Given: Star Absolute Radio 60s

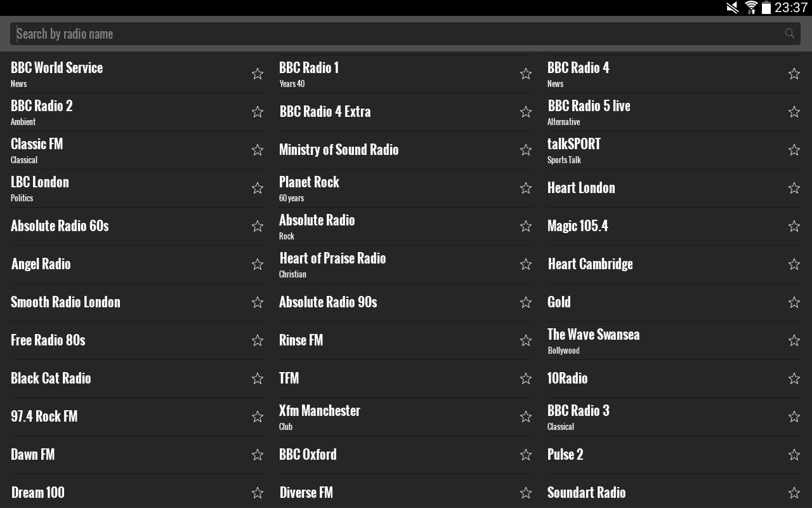Looking at the screenshot, I should [x=258, y=226].
